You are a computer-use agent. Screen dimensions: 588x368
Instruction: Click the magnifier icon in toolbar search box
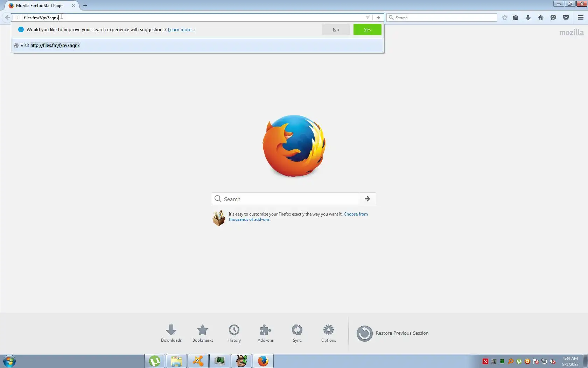click(x=391, y=18)
